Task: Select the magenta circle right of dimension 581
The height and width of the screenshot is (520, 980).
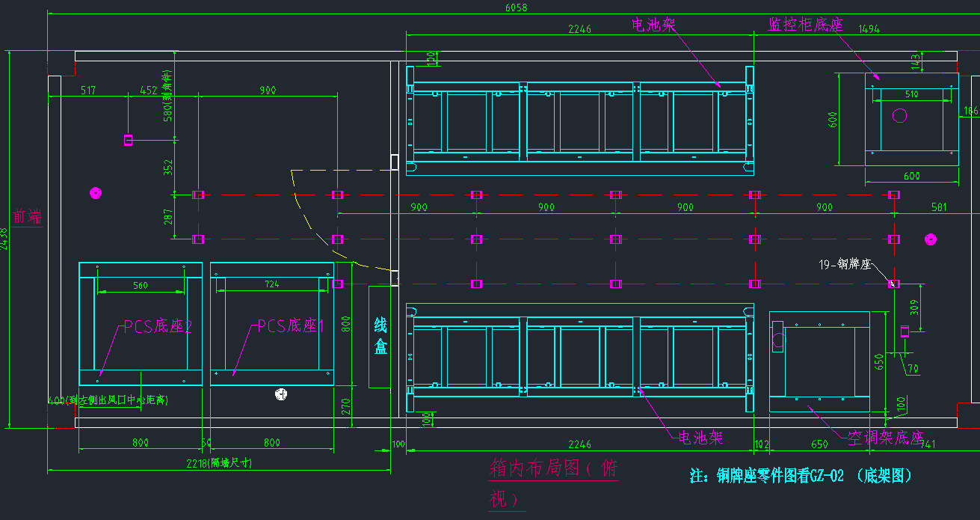Action: tap(931, 239)
